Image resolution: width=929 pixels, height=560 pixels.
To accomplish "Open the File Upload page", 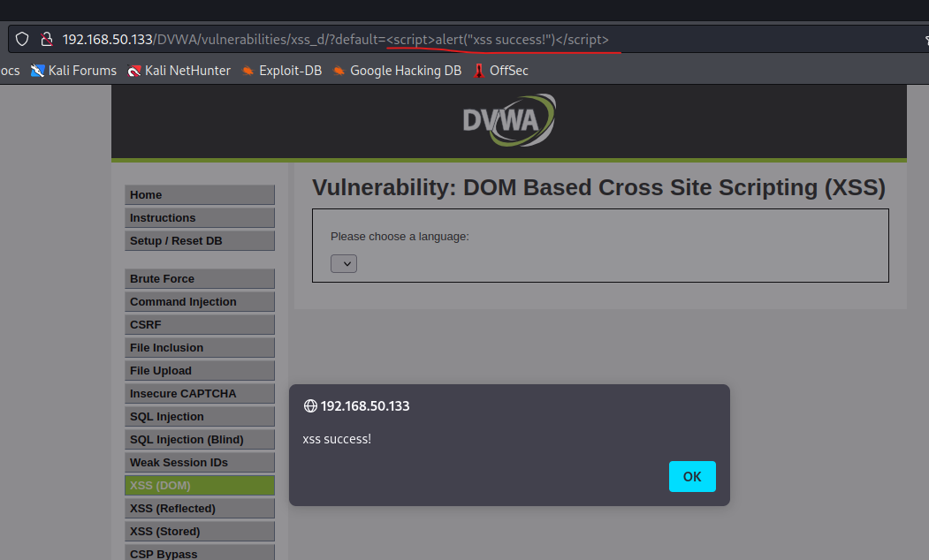I will tap(200, 371).
